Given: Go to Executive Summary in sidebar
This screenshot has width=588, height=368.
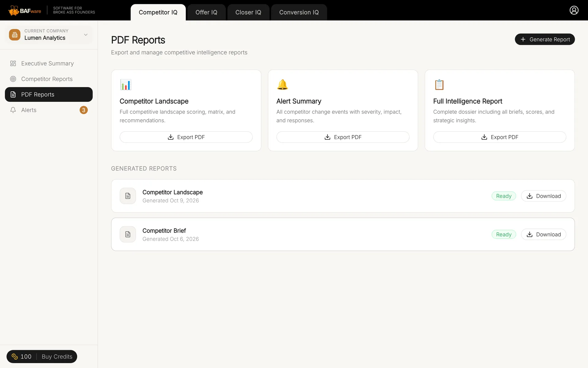Looking at the screenshot, I should pos(49,63).
